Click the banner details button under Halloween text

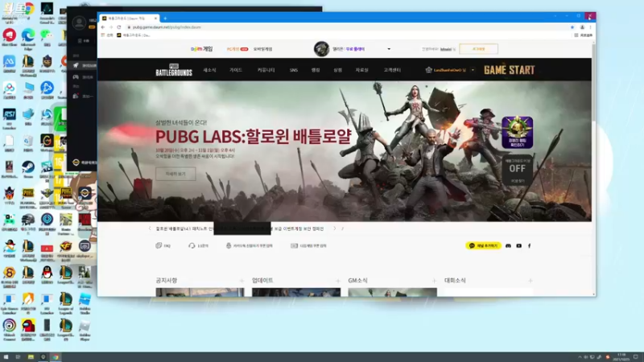click(x=175, y=174)
